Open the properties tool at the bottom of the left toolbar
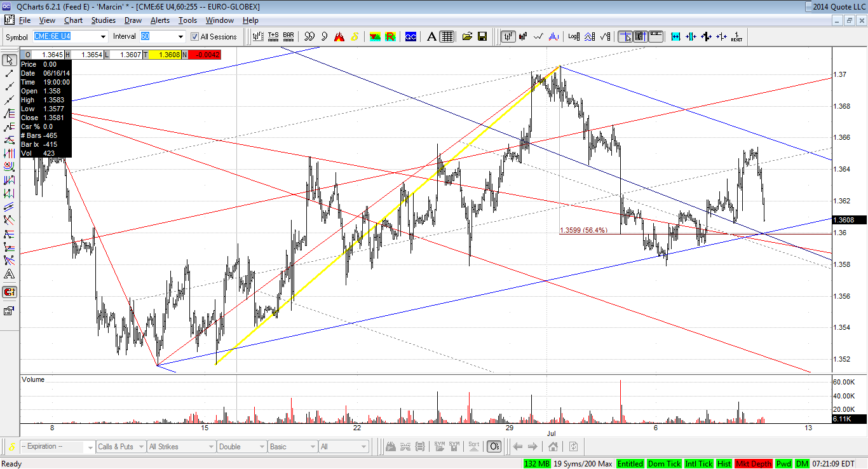This screenshot has width=868, height=469. click(x=10, y=311)
